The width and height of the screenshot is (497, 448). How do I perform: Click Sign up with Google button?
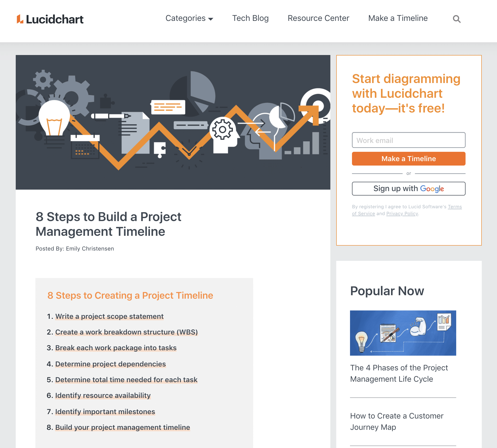pos(408,189)
